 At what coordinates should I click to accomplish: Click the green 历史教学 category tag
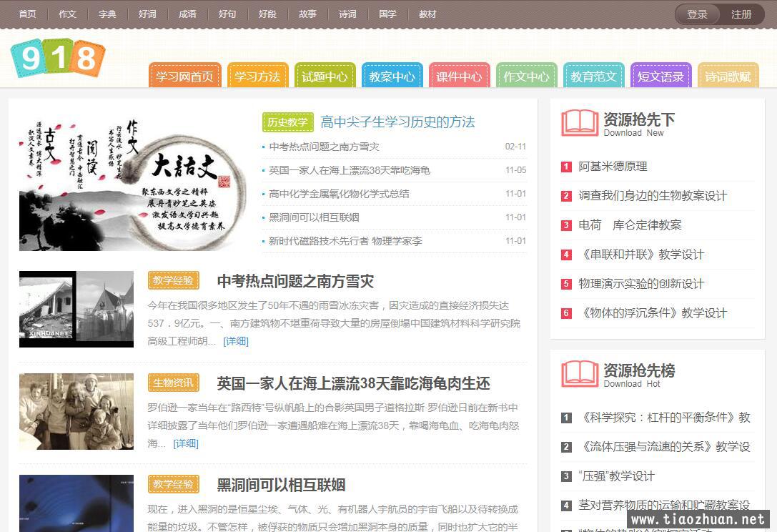click(288, 122)
